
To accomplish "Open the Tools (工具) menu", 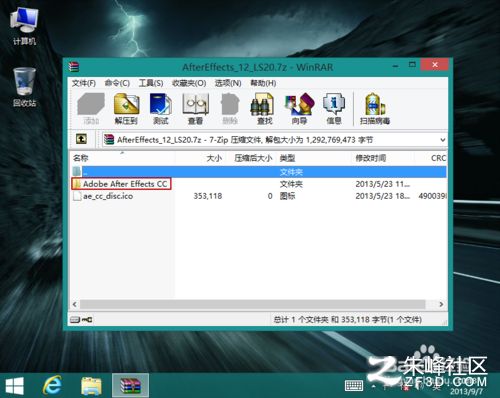I will (x=151, y=83).
